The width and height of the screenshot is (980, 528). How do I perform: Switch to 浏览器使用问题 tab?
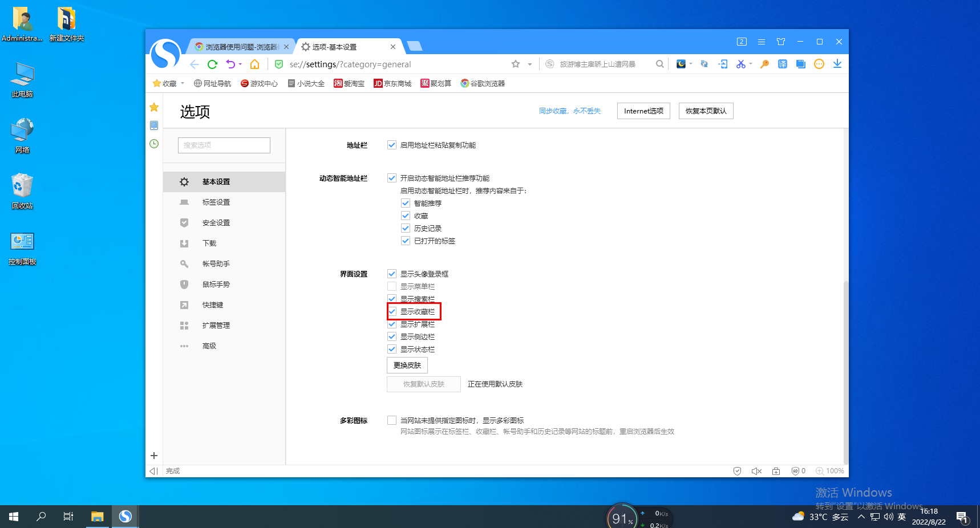coord(242,47)
